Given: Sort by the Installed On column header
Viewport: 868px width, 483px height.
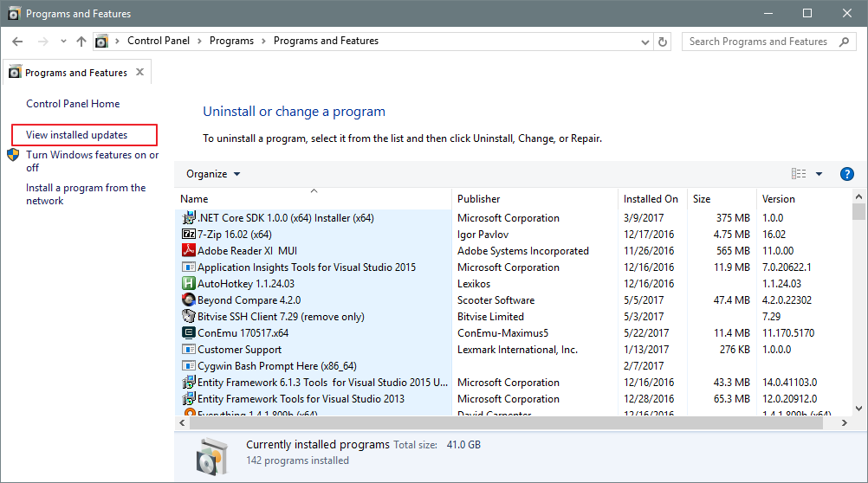Looking at the screenshot, I should [652, 198].
